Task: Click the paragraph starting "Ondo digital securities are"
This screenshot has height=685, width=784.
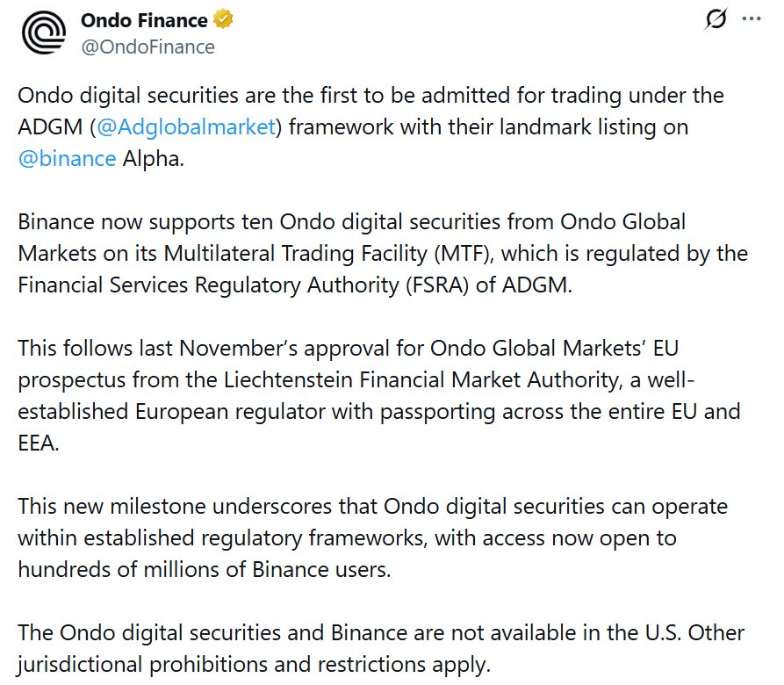Action: click(369, 96)
